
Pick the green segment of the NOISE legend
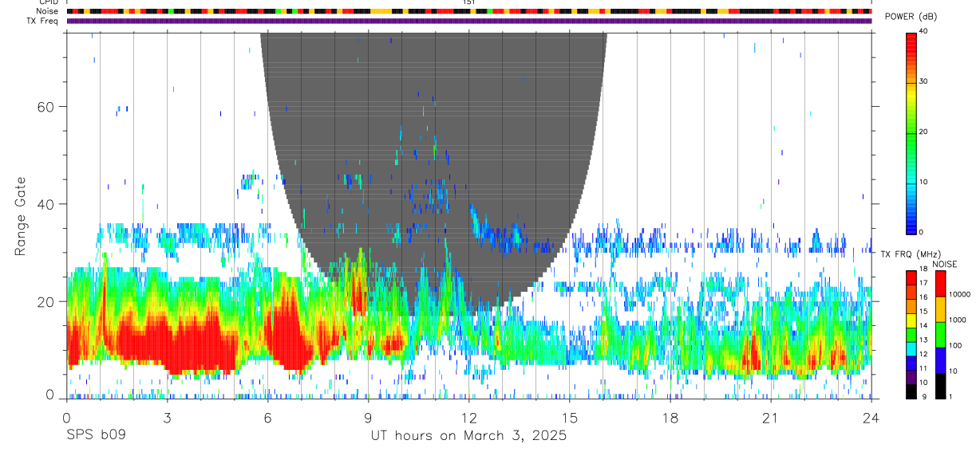click(x=940, y=333)
